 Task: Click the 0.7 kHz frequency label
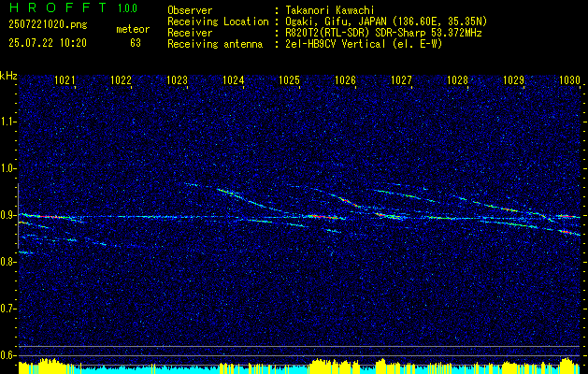pos(7,309)
